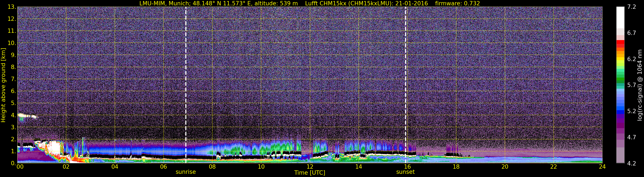
Task: Click the height tick label '7.'
Action: (13, 79)
